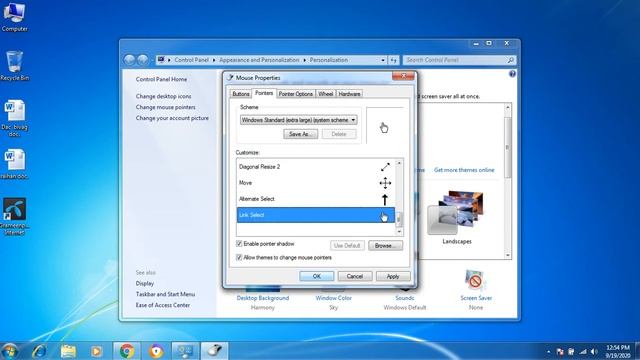The height and width of the screenshot is (360, 640).
Task: Click the forward navigation arrow in Control Panel
Action: click(142, 60)
